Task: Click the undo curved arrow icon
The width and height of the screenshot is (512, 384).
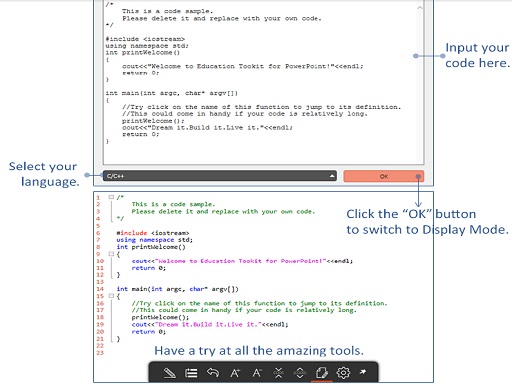Action: (x=213, y=372)
